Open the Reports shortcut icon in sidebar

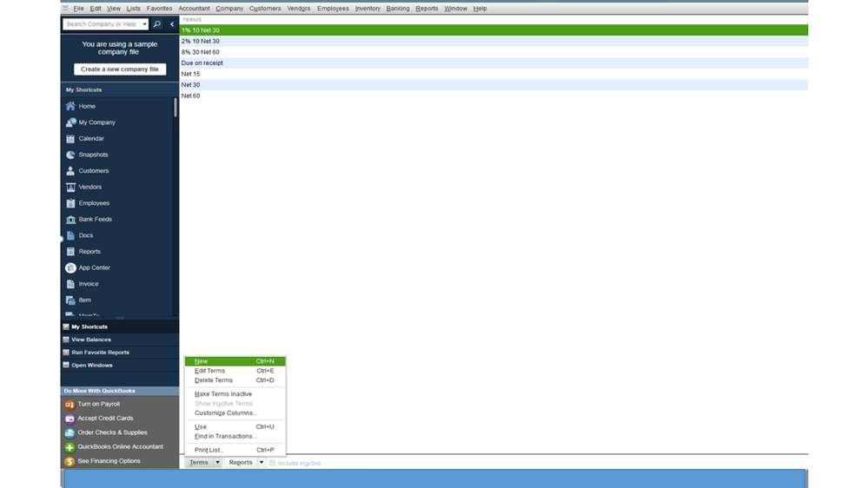pos(70,251)
